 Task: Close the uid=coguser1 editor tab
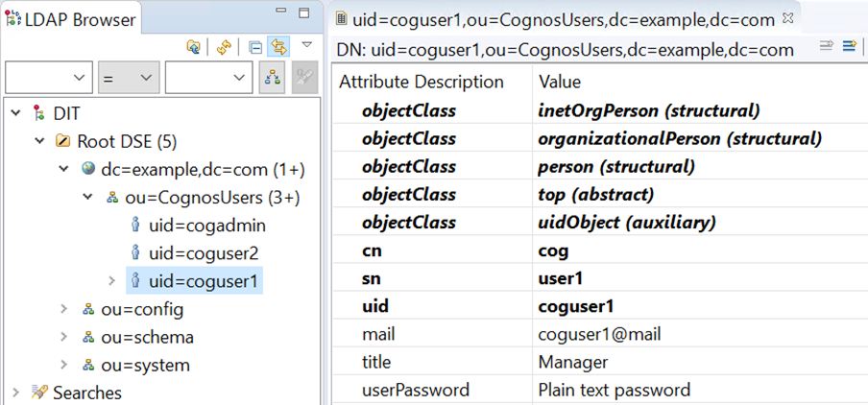click(x=787, y=18)
